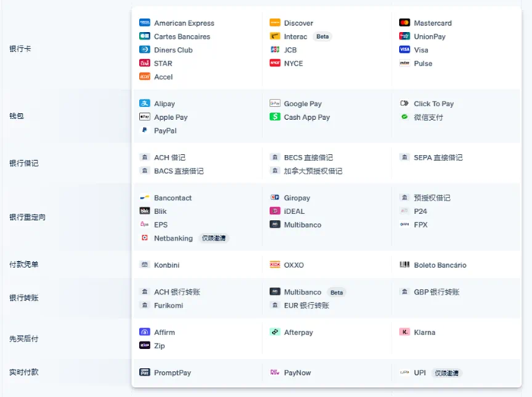
Task: Click the Interac logo icon
Action: pos(275,36)
